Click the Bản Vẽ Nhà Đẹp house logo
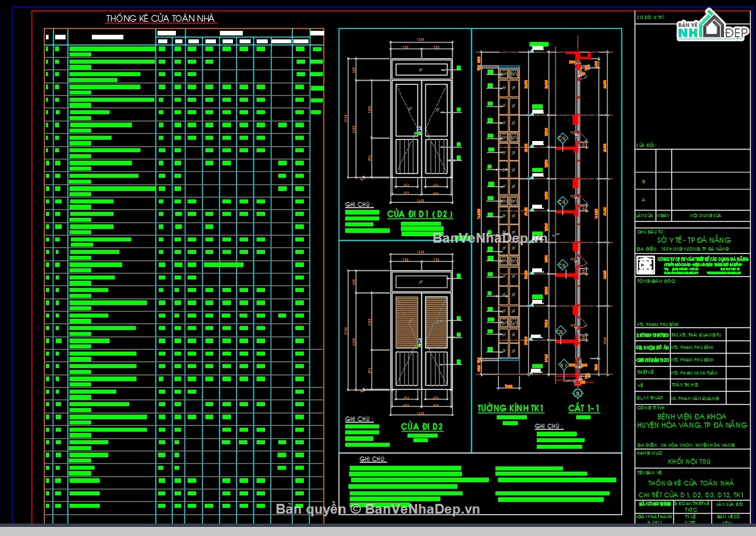Screen dimensions: 756x536 [713, 28]
